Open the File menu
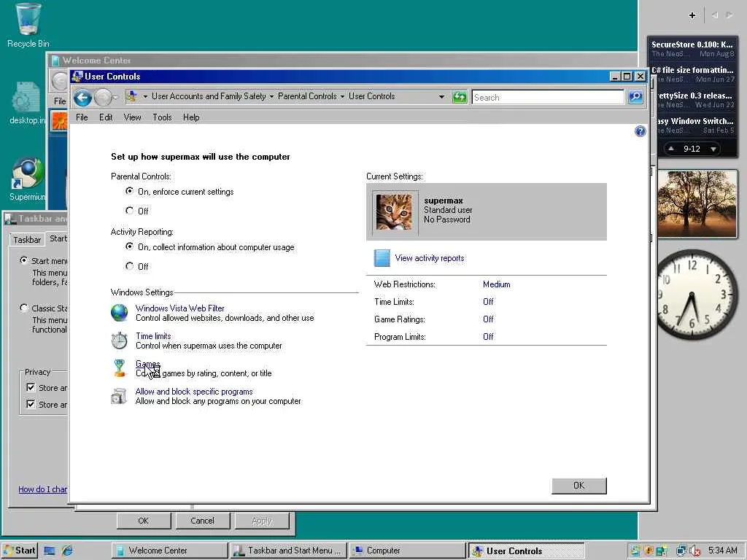 coord(82,117)
